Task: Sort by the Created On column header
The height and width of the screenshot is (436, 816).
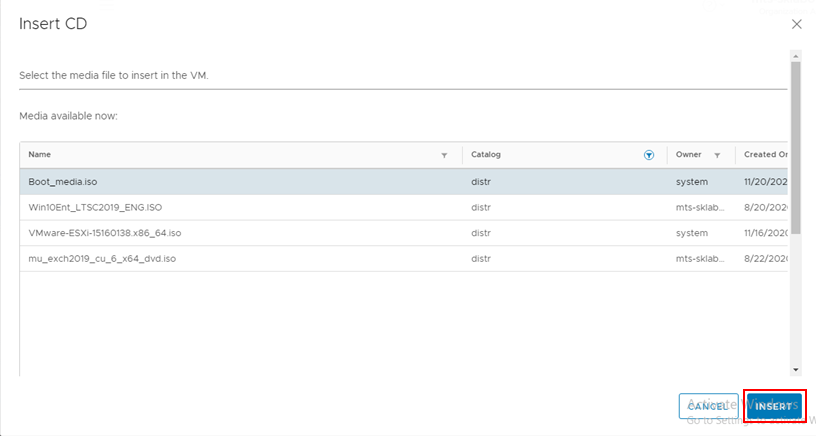Action: pyautogui.click(x=765, y=155)
